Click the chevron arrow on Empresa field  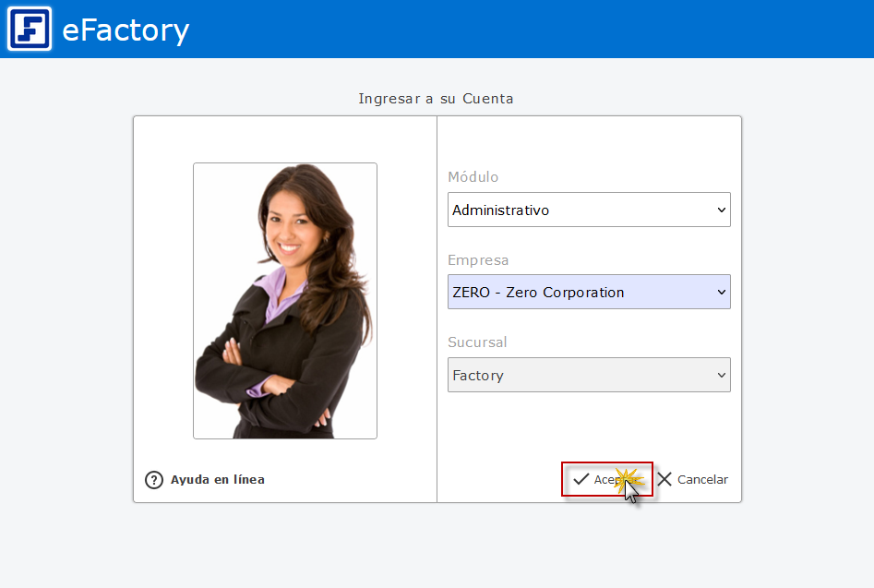click(x=721, y=293)
